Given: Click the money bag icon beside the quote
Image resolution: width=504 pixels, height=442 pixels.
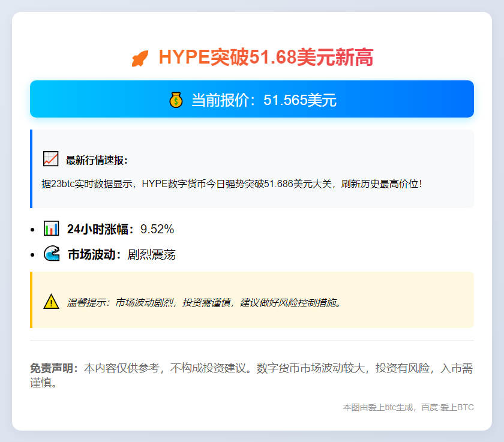Looking at the screenshot, I should coord(175,100).
